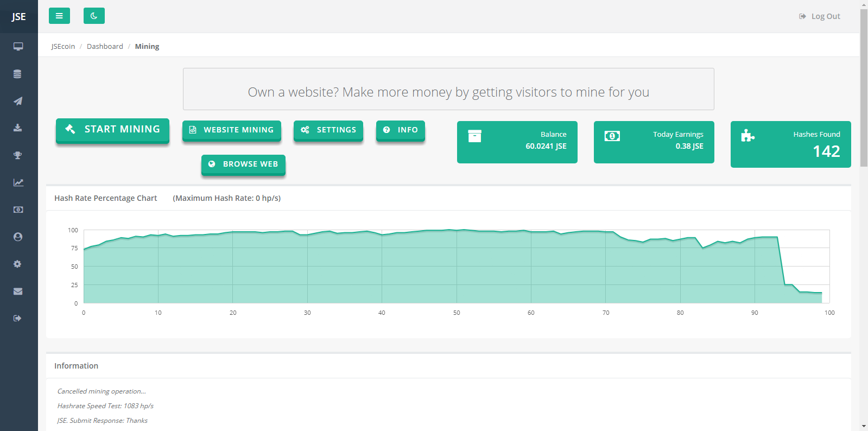Screen dimensions: 868x431
Task: Open the money bill sidebar icon
Action: coord(18,210)
